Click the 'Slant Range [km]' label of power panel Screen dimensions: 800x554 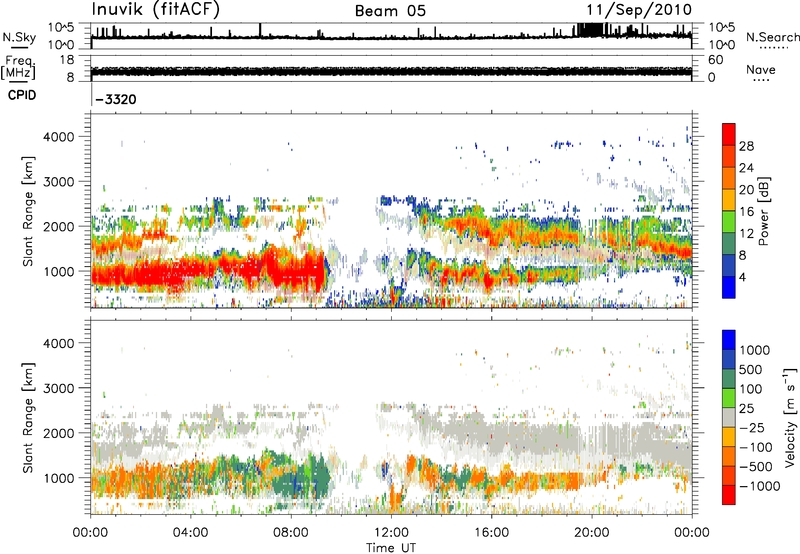coord(28,211)
